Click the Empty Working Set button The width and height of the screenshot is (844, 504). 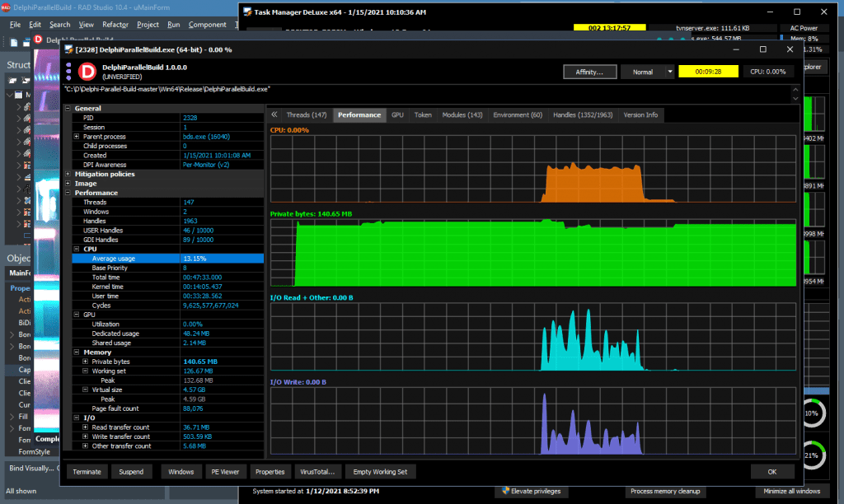(x=380, y=472)
